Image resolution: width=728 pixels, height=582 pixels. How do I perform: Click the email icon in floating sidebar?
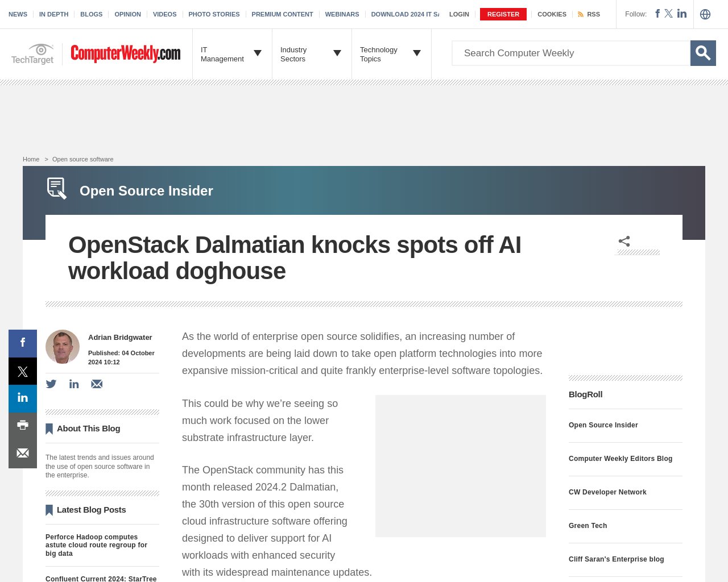click(23, 454)
